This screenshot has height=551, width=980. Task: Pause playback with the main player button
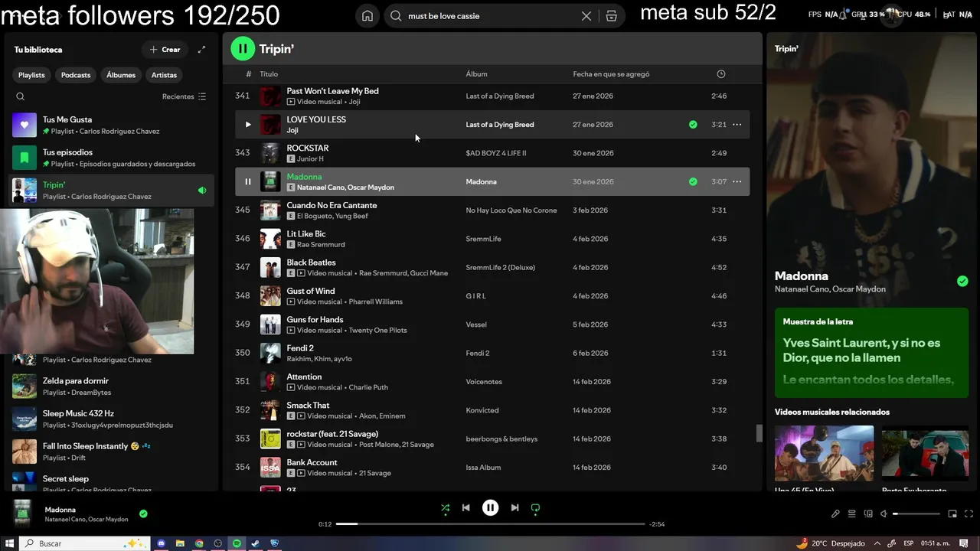coord(490,507)
